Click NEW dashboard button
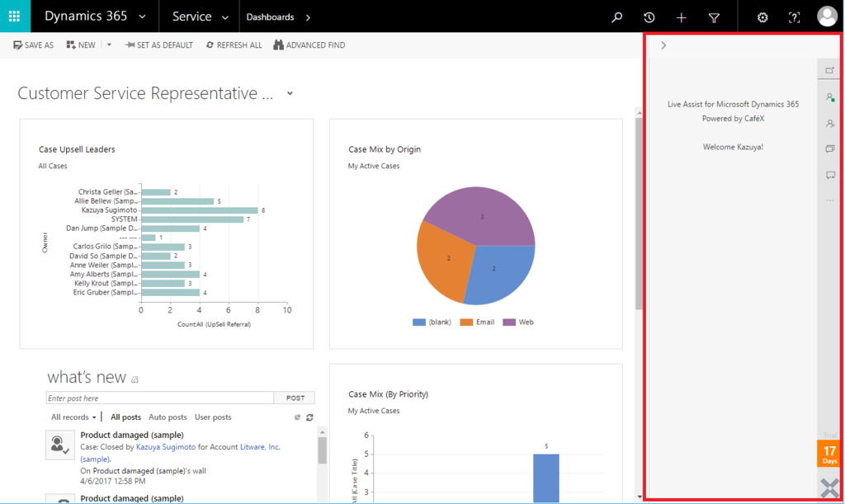845x504 pixels. click(81, 45)
